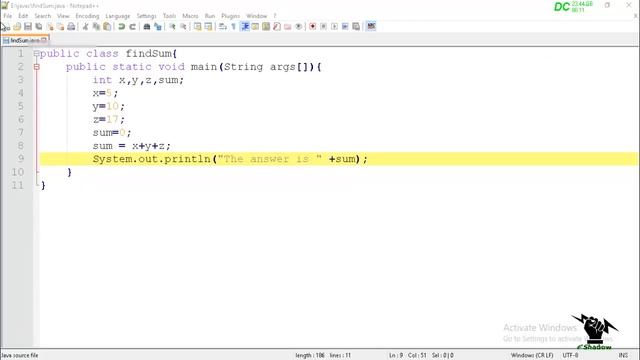
Task: Click the Stop Recording macro icon
Action: 323,27
